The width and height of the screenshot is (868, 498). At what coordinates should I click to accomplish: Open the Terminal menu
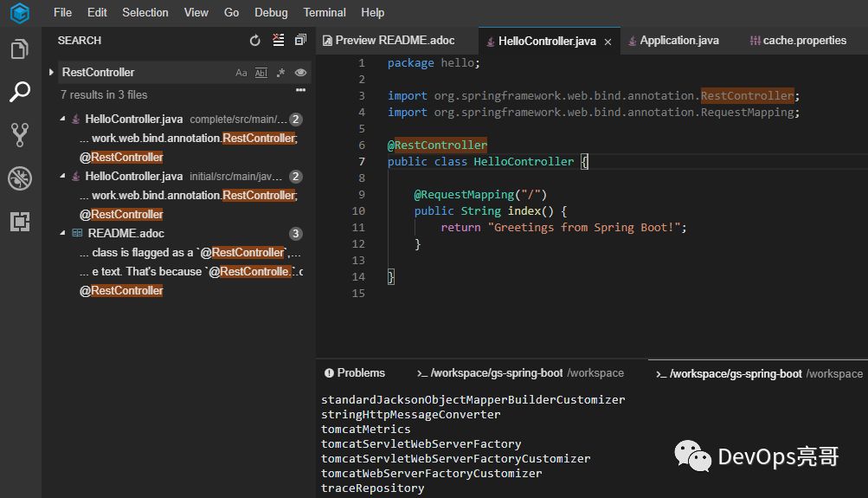click(324, 13)
